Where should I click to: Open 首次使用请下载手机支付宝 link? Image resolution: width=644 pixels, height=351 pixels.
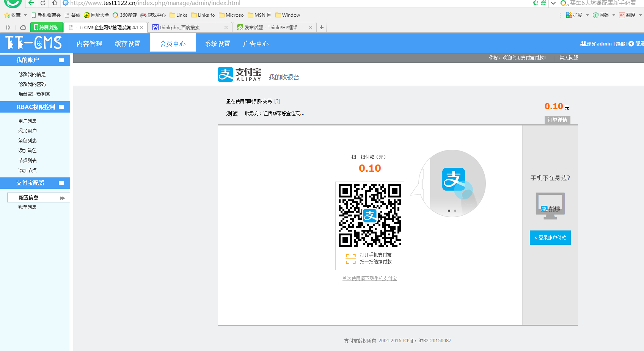pos(369,279)
